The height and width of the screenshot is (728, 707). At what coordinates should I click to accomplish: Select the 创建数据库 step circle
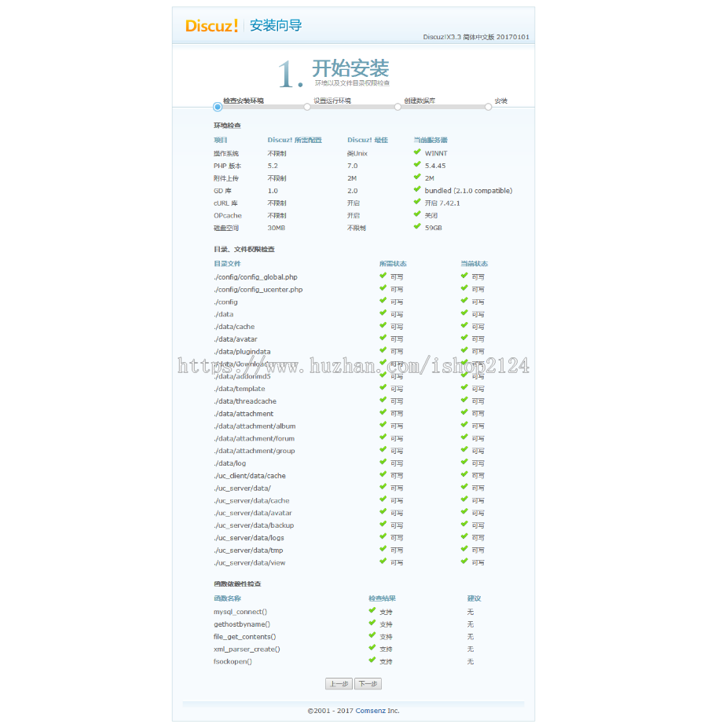(397, 107)
